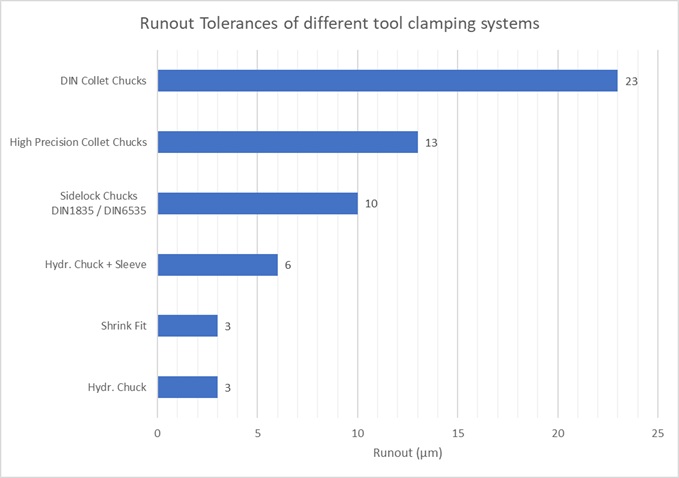Viewport: 679px width, 478px height.
Task: Click the Runout (µm) axis title
Action: (x=407, y=453)
